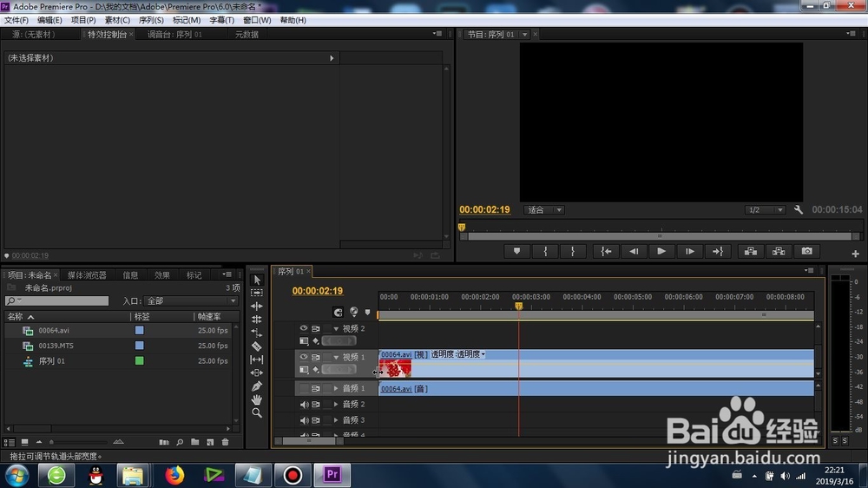This screenshot has height=488, width=868.
Task: Click Automate to Sequence icon
Action: click(164, 442)
